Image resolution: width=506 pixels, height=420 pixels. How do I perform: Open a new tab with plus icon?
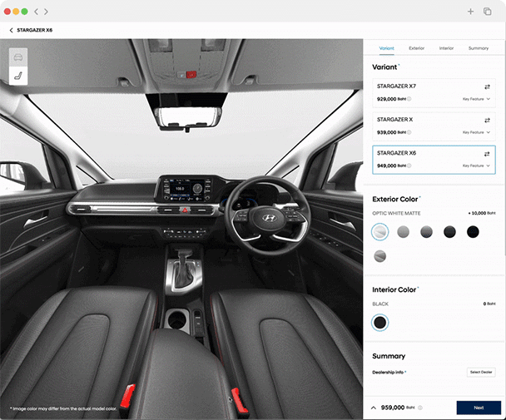coord(470,12)
